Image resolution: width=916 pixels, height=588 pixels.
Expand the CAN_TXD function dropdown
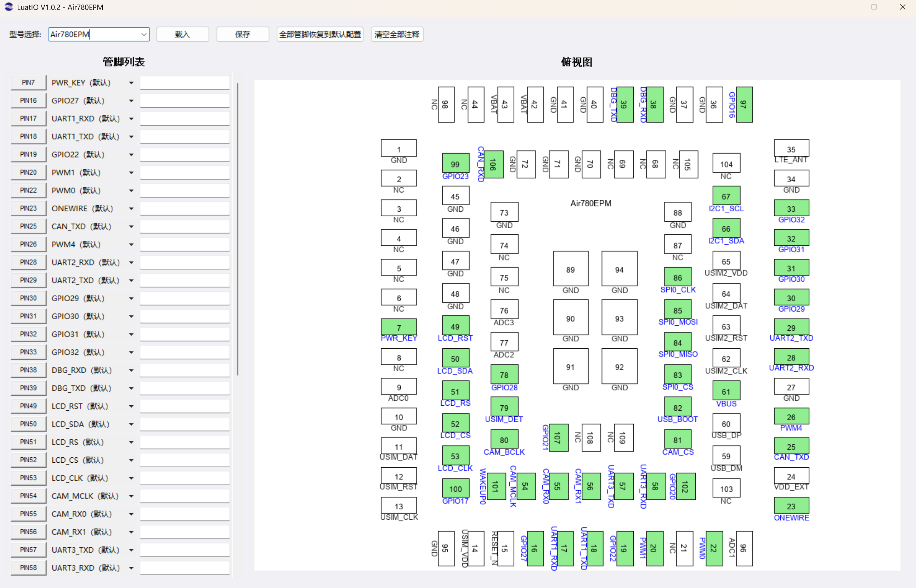click(131, 227)
